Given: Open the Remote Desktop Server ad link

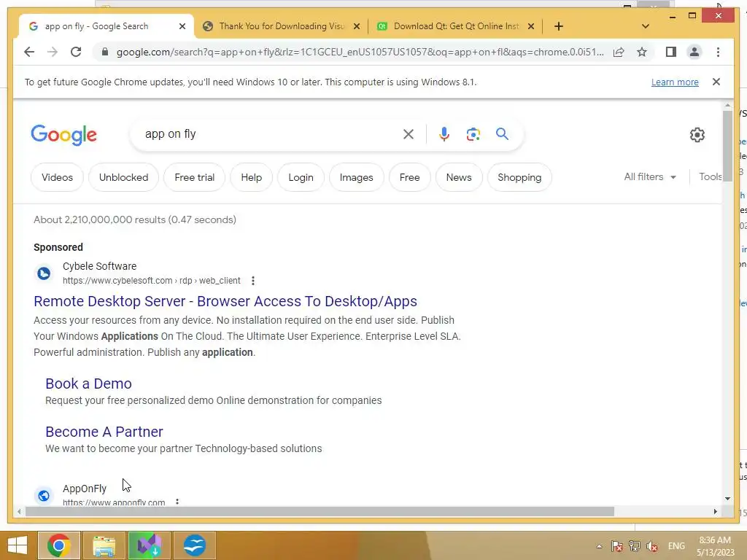Looking at the screenshot, I should point(225,301).
